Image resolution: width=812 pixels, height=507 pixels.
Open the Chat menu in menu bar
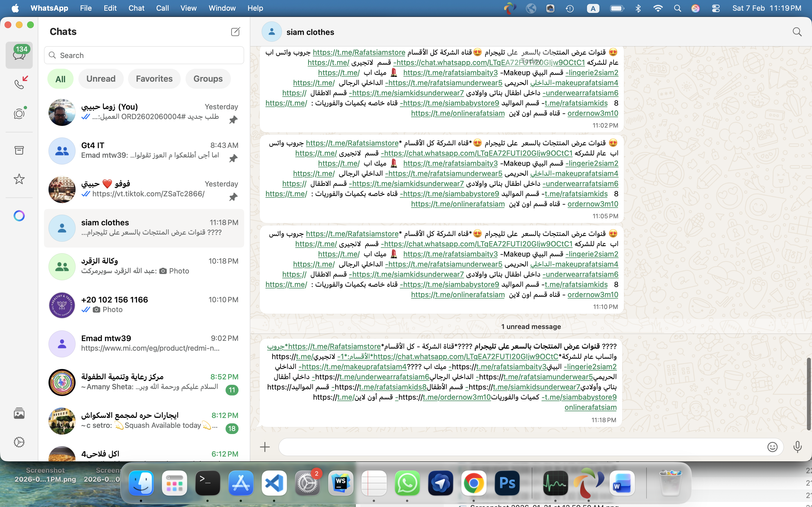click(x=136, y=8)
